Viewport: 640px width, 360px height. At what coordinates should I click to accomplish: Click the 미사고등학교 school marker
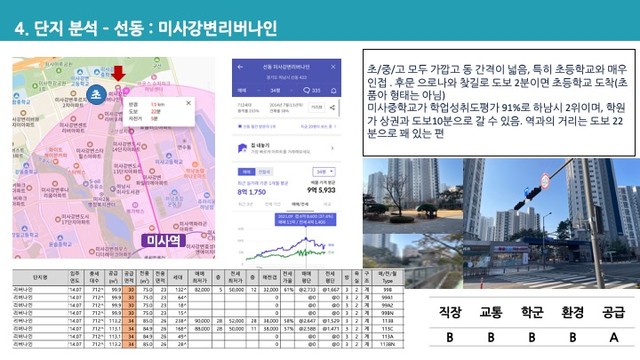168,156
